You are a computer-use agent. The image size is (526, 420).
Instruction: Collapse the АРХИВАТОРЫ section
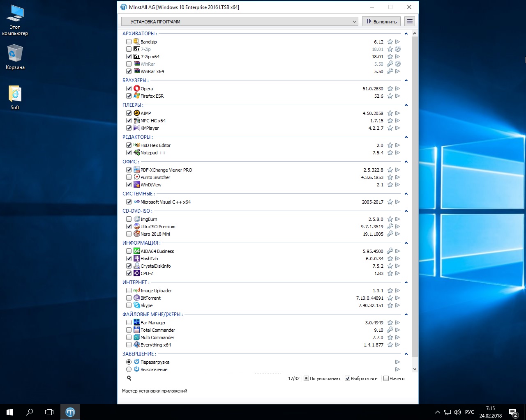[x=406, y=34]
